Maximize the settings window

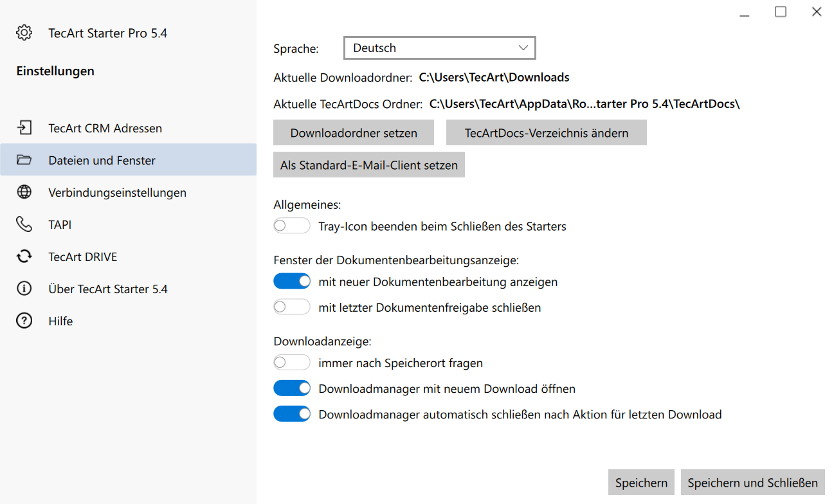pyautogui.click(x=781, y=12)
